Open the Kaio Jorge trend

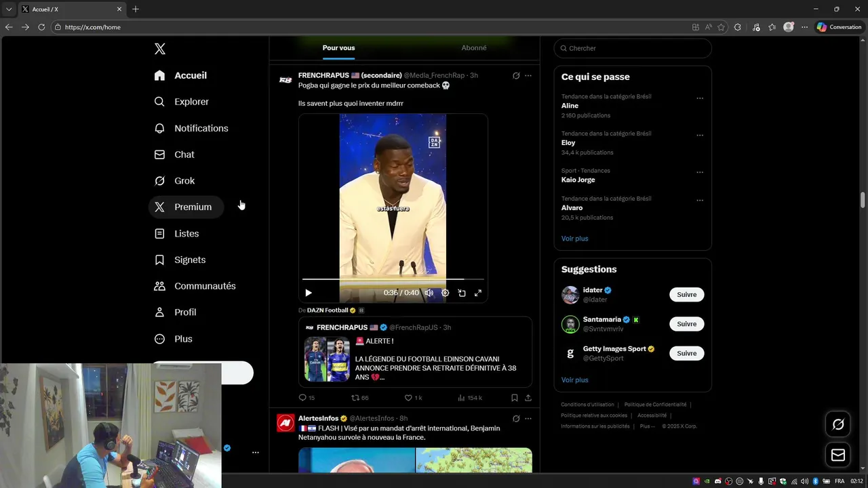[578, 180]
